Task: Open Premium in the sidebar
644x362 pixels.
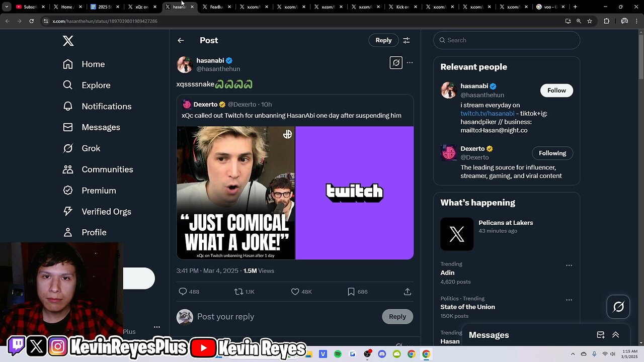Action: (x=90, y=191)
